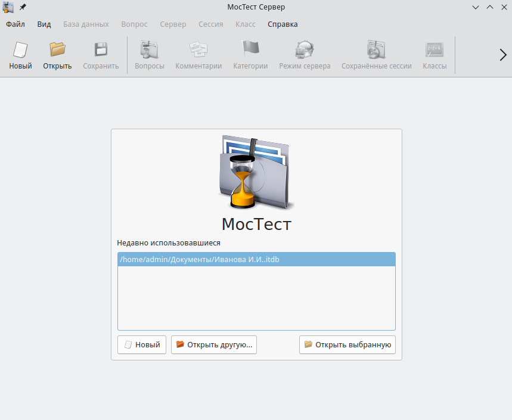The width and height of the screenshot is (512, 420).
Task: Click the Открыть другую... button
Action: tap(214, 345)
